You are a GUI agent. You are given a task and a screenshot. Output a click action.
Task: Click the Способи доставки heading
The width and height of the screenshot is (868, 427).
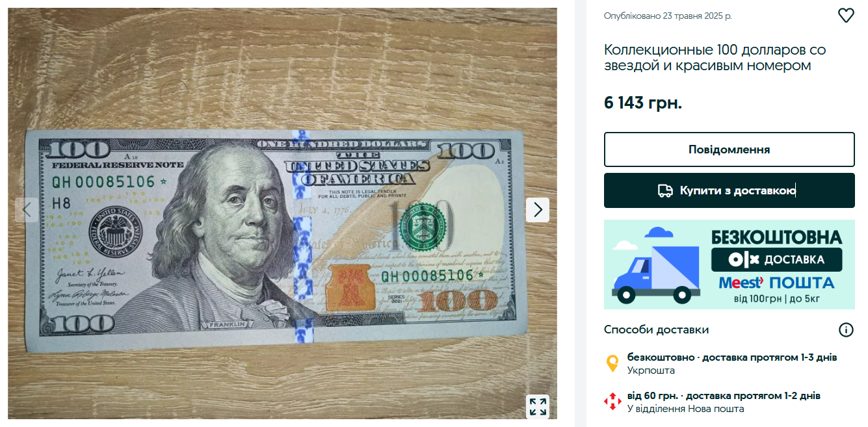(656, 330)
